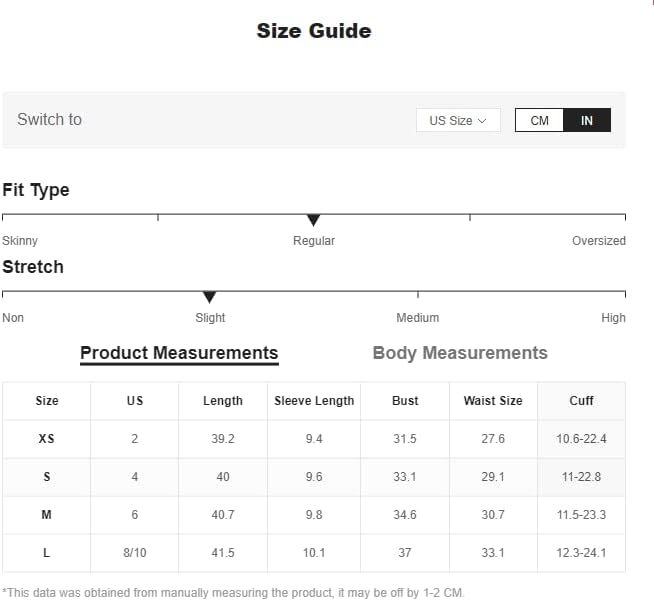Select the IN unit option
654x601 pixels.
coord(587,120)
